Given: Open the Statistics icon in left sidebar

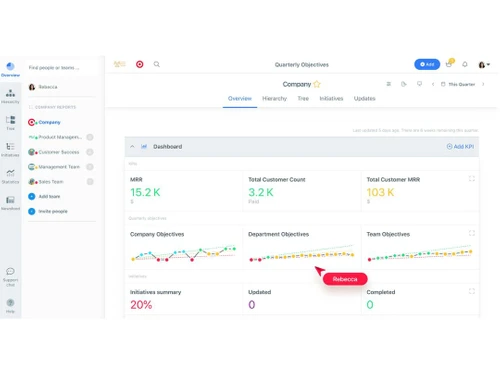Looking at the screenshot, I should coord(10,176).
